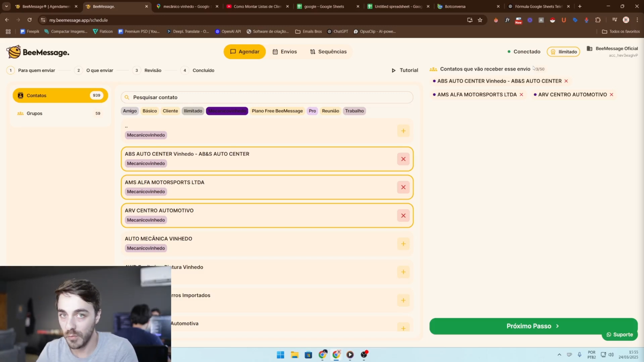644x362 pixels.
Task: Bookmark page with star icon
Action: (x=480, y=20)
